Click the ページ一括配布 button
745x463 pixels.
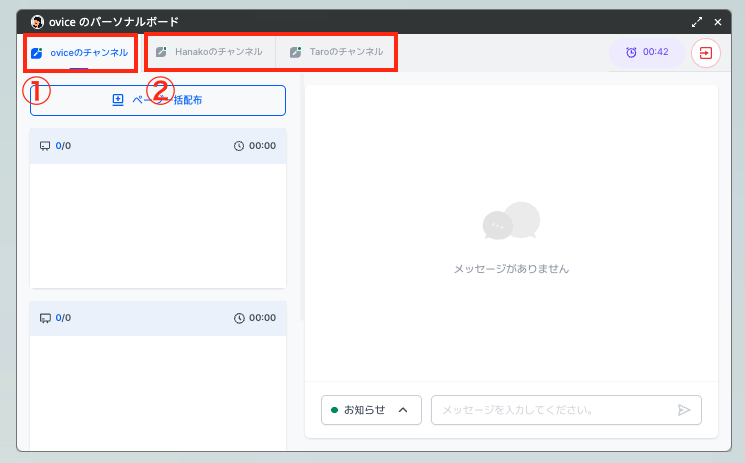158,100
